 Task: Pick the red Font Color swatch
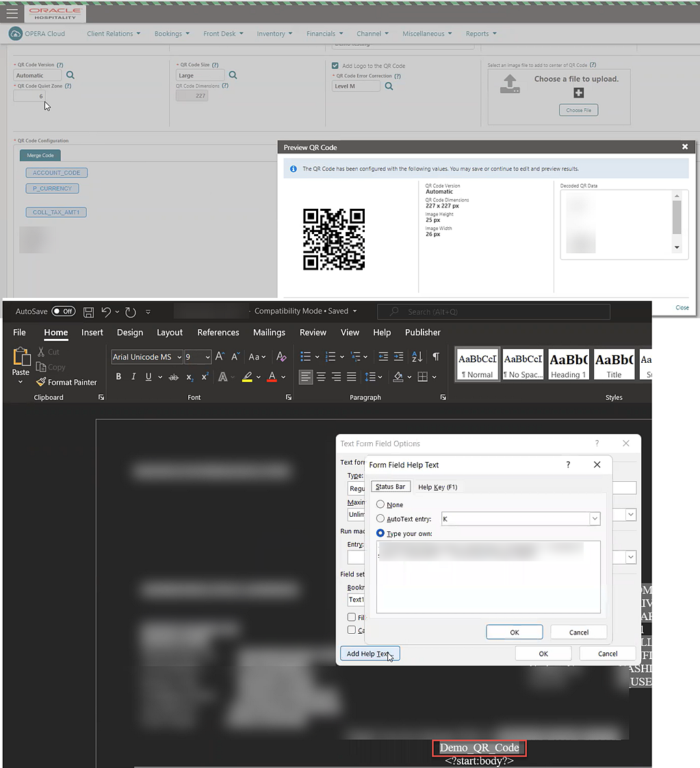[x=272, y=376]
